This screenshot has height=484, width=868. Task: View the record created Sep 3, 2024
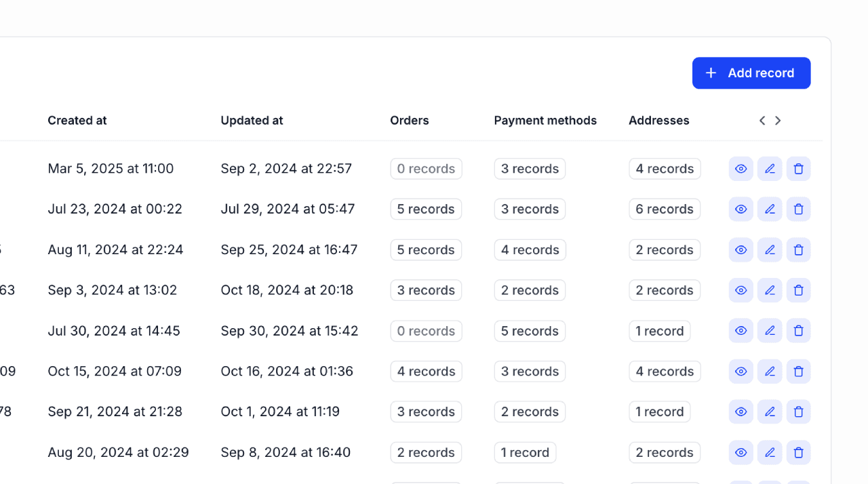[741, 290]
